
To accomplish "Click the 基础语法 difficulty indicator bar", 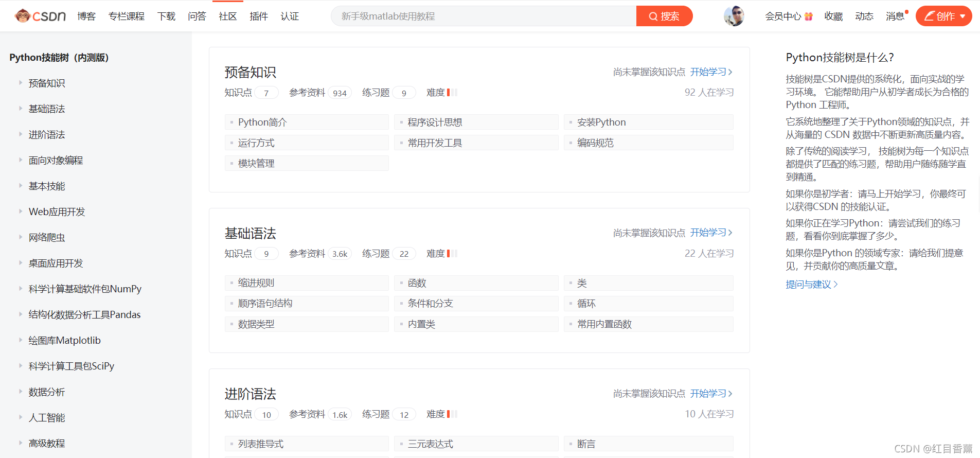I will point(452,253).
